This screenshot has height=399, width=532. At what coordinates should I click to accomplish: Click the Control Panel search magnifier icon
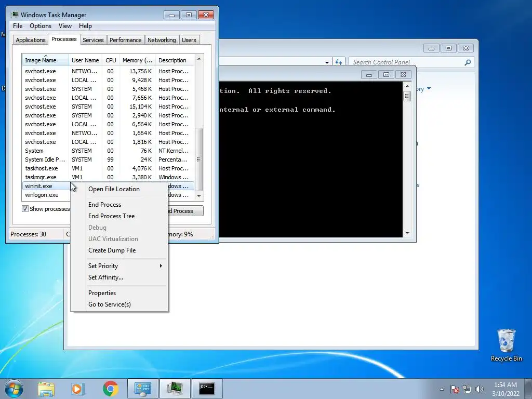468,62
